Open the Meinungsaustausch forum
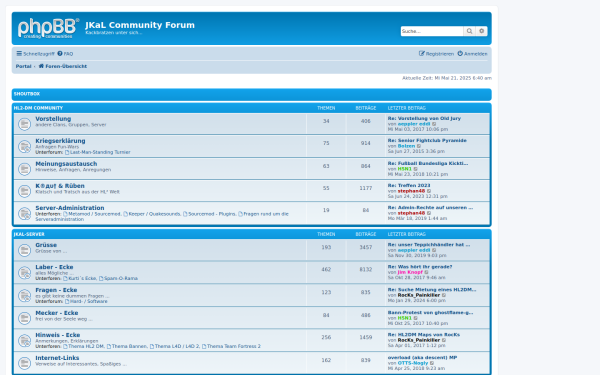Image resolution: width=600 pixels, height=375 pixels. point(66,164)
